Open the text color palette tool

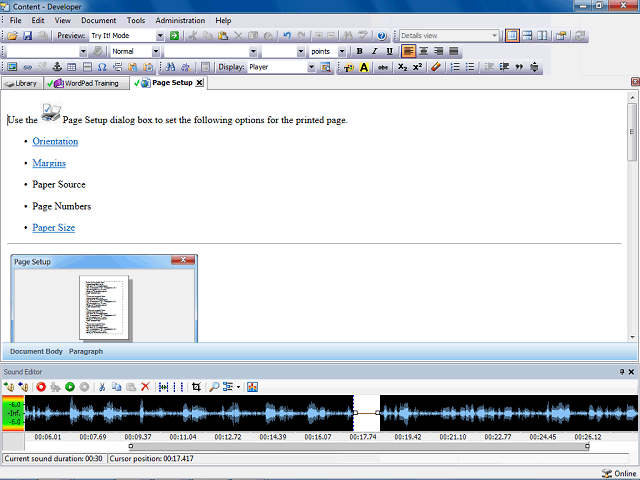[x=349, y=67]
